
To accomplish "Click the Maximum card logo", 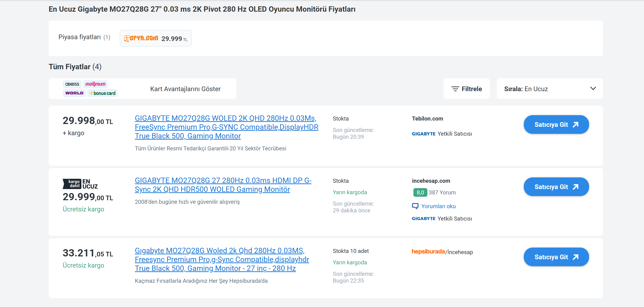I will (95, 84).
